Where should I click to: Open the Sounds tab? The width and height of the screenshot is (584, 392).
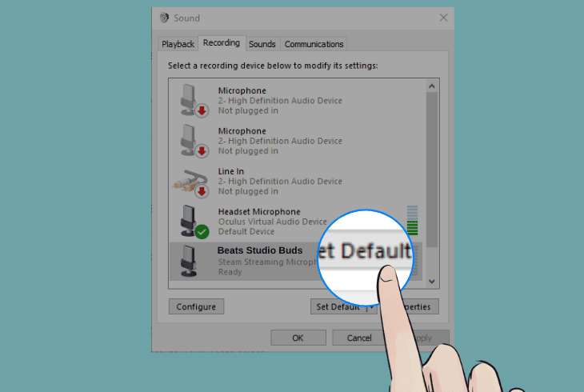point(262,44)
